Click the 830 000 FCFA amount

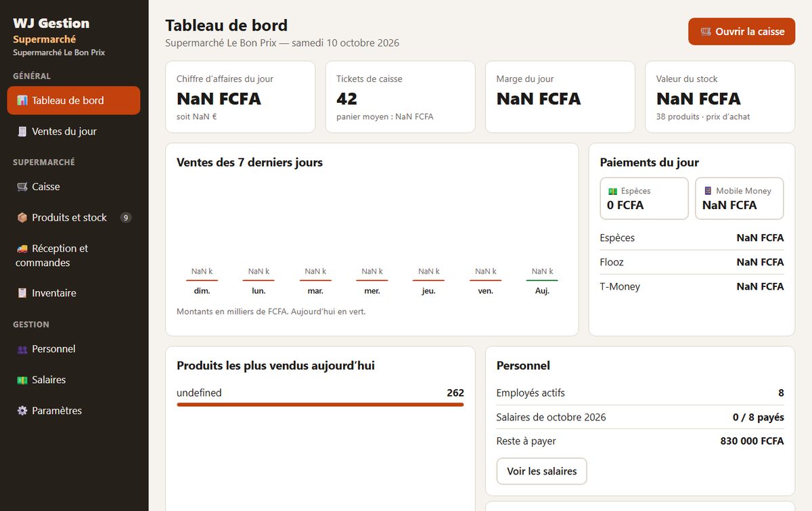coord(752,441)
